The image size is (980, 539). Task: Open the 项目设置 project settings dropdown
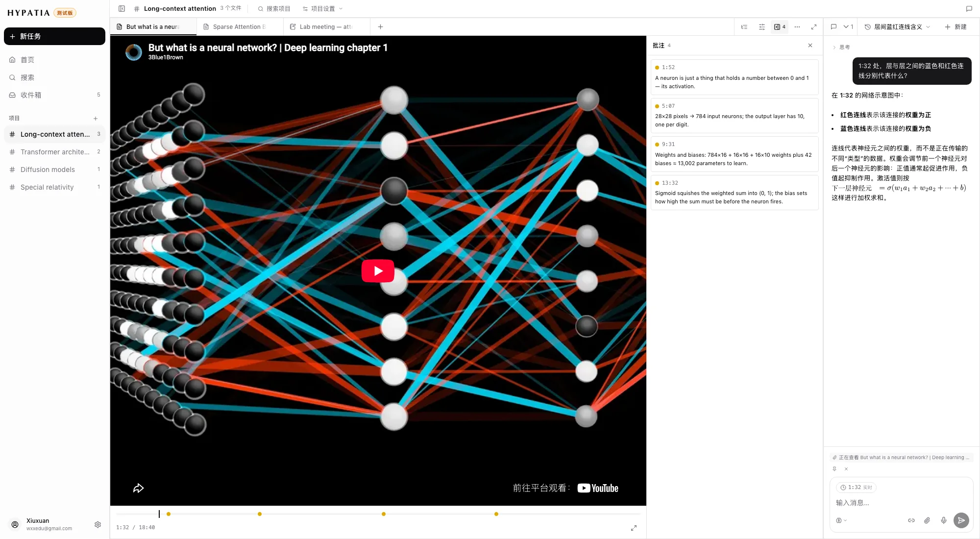click(322, 9)
